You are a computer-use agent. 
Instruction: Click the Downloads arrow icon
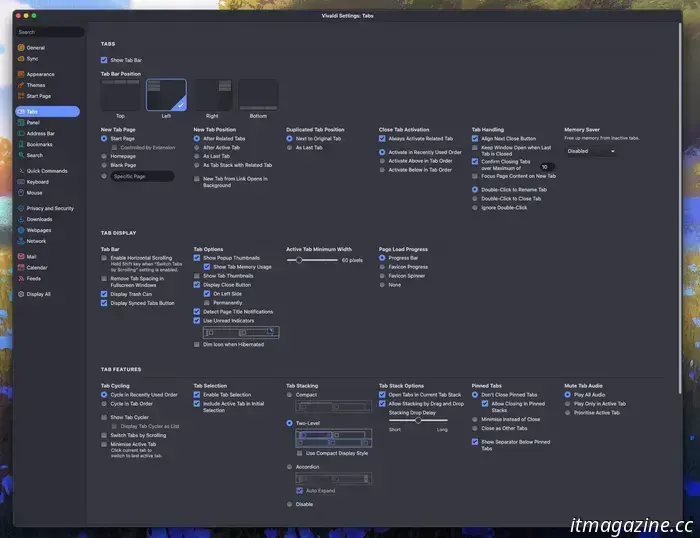21,219
